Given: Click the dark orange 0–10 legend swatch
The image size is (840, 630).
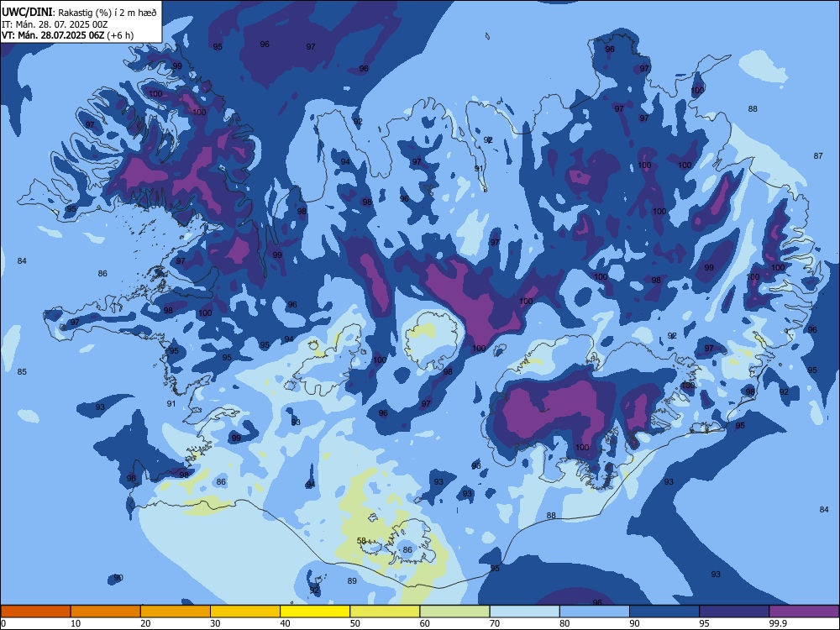Looking at the screenshot, I should [35, 612].
